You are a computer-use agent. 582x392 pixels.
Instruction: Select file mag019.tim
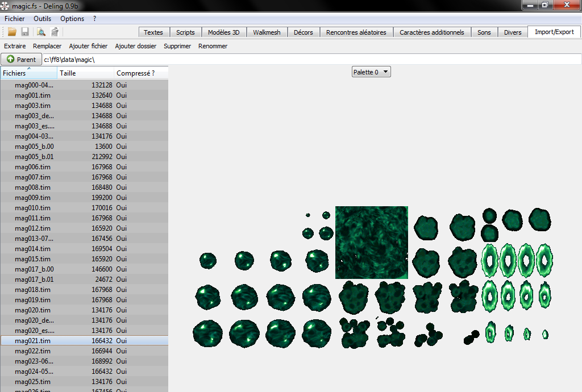click(84, 299)
